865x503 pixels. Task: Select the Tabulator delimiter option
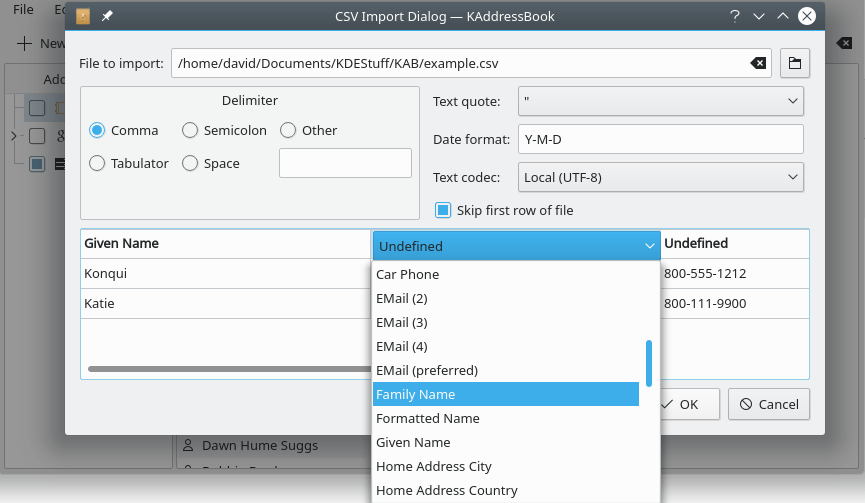click(x=97, y=163)
